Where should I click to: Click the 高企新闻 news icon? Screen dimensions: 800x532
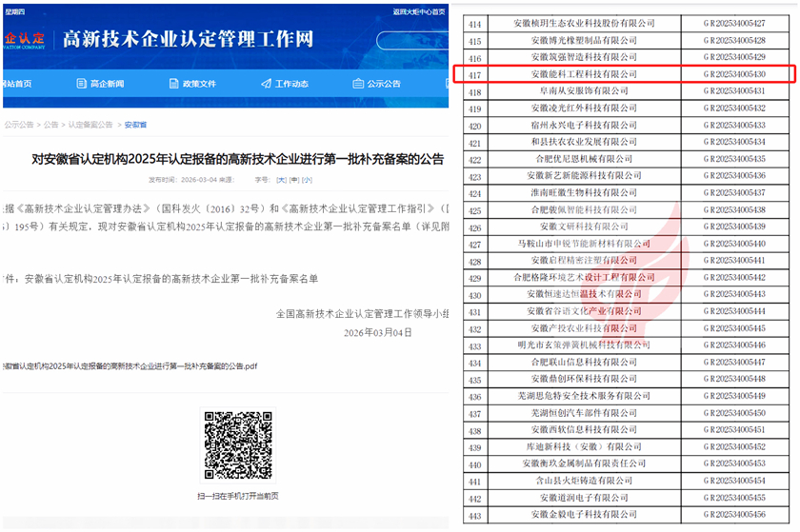point(81,84)
